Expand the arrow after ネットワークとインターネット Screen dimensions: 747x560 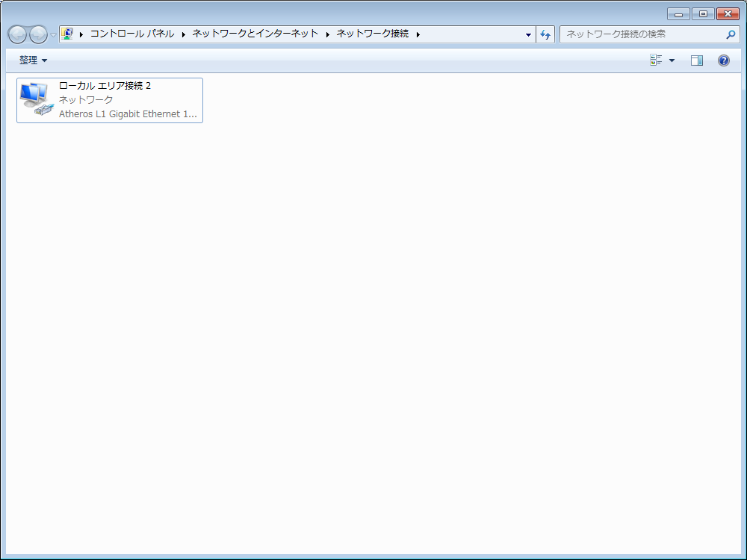click(x=328, y=34)
